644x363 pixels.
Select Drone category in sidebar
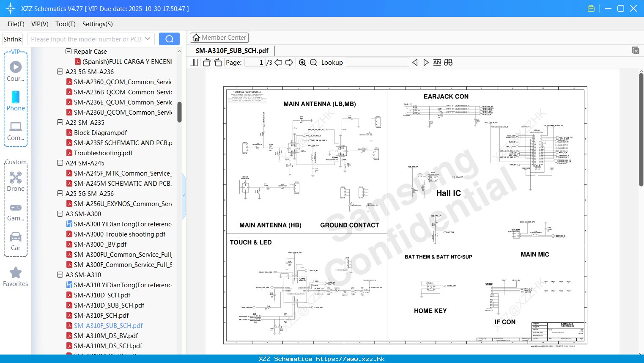16,181
